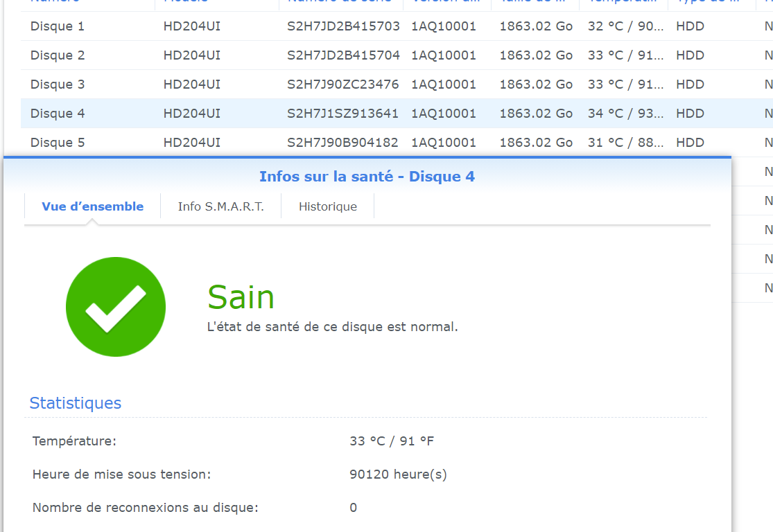Image resolution: width=773 pixels, height=532 pixels.
Task: Click the disk reconnection count value 0
Action: 354,507
